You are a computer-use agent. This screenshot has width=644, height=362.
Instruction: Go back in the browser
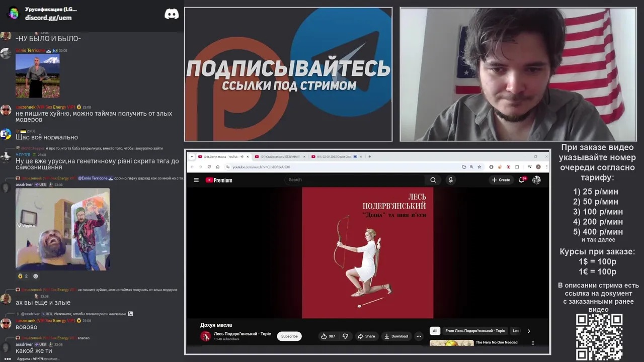click(192, 167)
